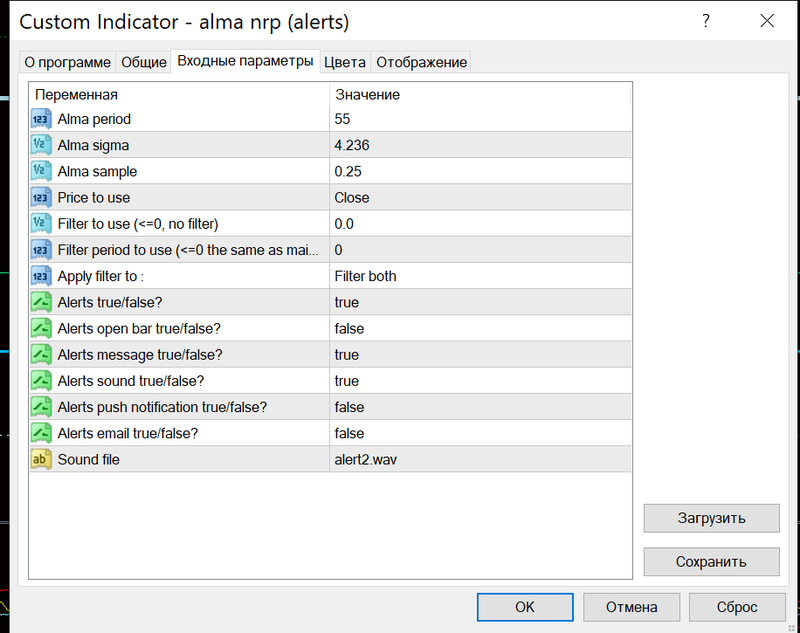
Task: Open the Price to use Close dropdown
Action: [x=352, y=197]
